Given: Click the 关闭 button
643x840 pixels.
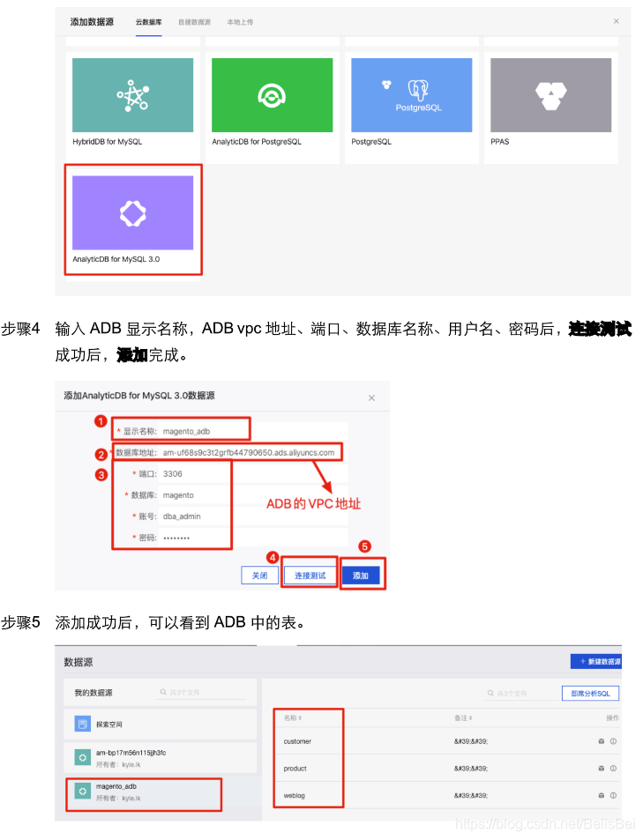Looking at the screenshot, I should pyautogui.click(x=259, y=576).
